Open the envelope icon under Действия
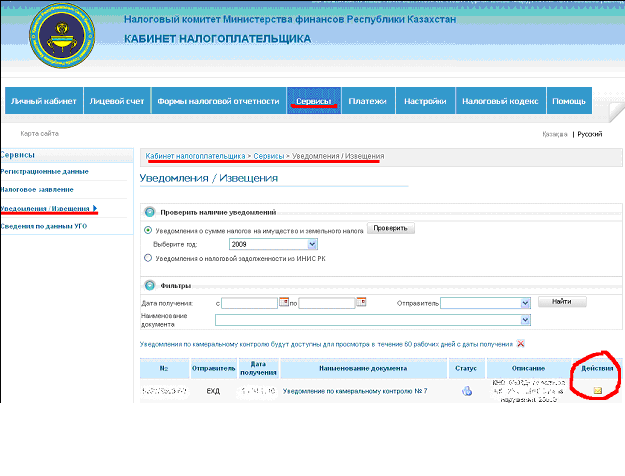Viewport: 625px width, 476px height. [597, 391]
